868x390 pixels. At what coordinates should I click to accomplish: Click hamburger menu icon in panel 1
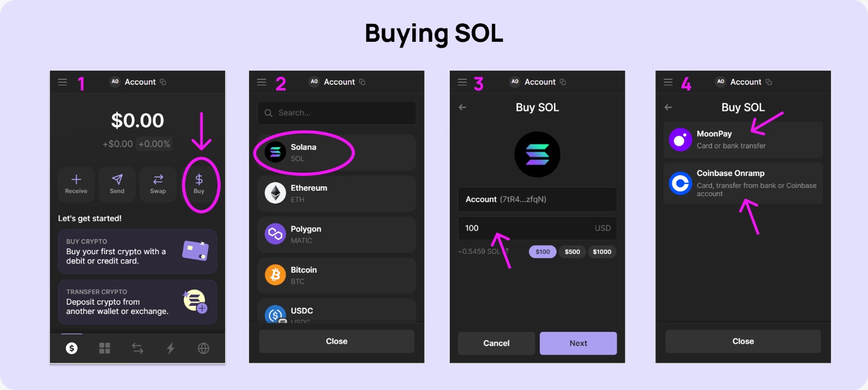pyautogui.click(x=62, y=82)
